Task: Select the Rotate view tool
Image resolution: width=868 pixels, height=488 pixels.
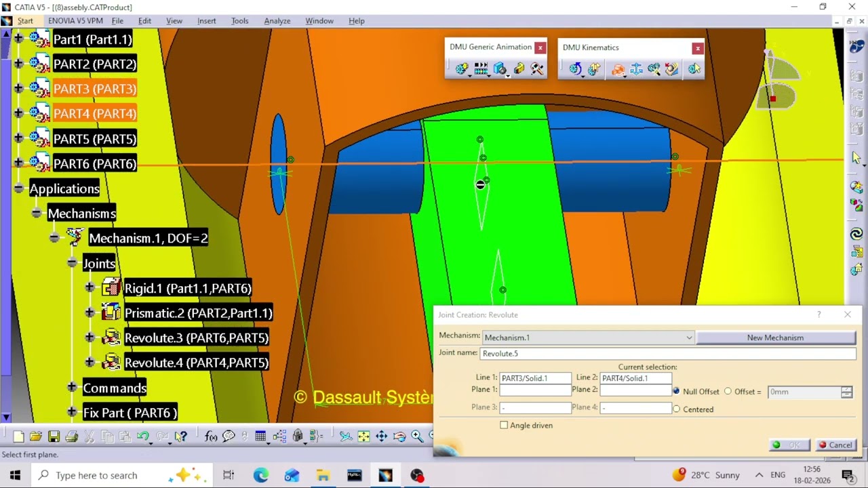Action: (x=399, y=436)
